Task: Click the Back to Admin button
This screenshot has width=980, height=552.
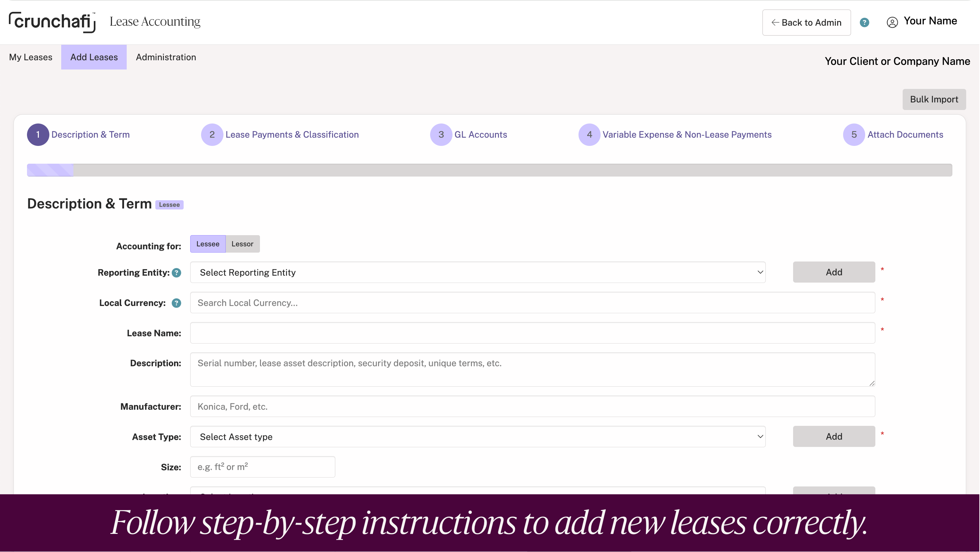Action: tap(806, 22)
